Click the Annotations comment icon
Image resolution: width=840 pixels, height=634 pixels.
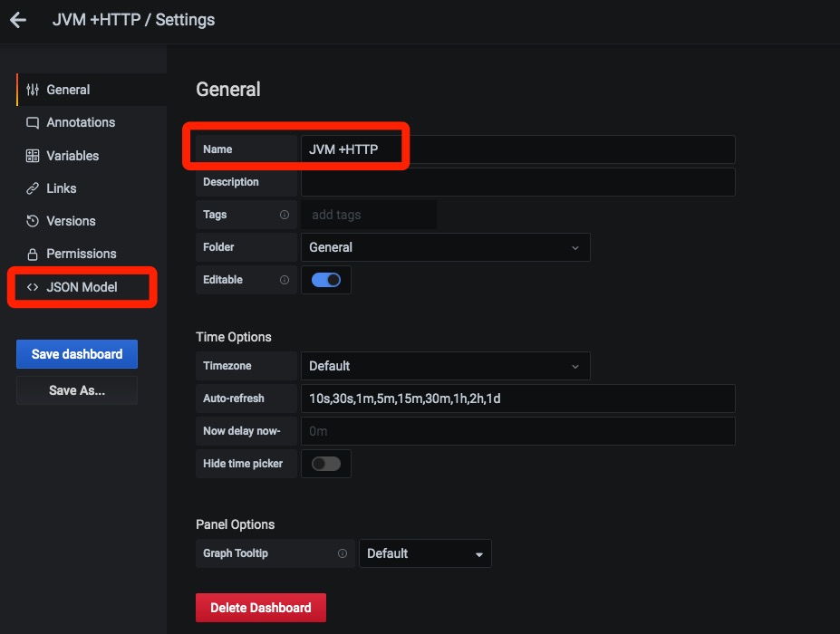pyautogui.click(x=33, y=122)
